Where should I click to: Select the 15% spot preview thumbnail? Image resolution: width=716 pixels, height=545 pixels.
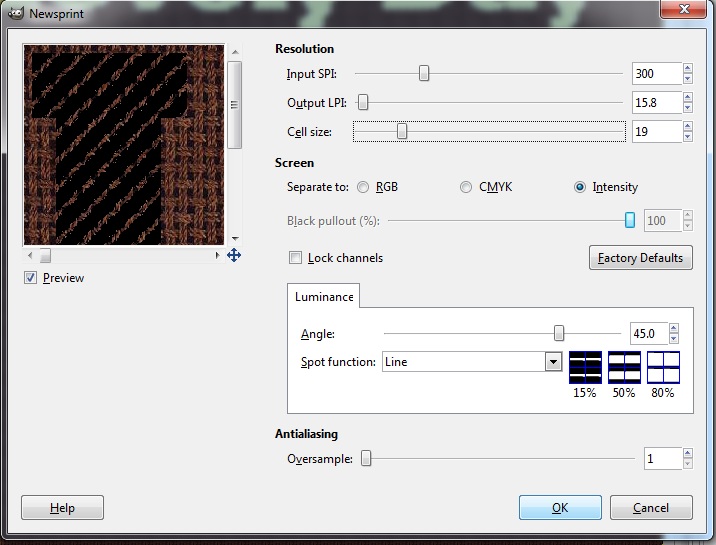coord(585,367)
